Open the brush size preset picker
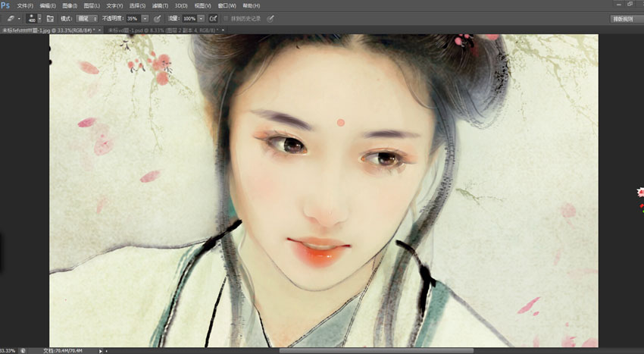 33,17
